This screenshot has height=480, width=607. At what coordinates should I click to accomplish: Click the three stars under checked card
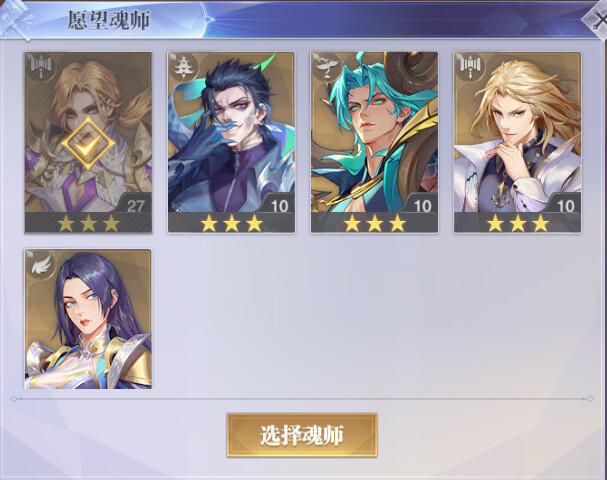(89, 223)
